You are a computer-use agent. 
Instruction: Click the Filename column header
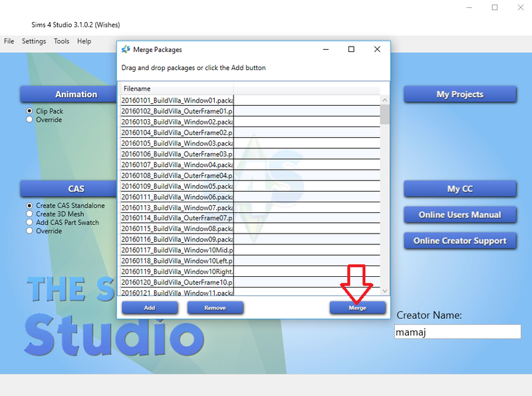pyautogui.click(x=177, y=89)
